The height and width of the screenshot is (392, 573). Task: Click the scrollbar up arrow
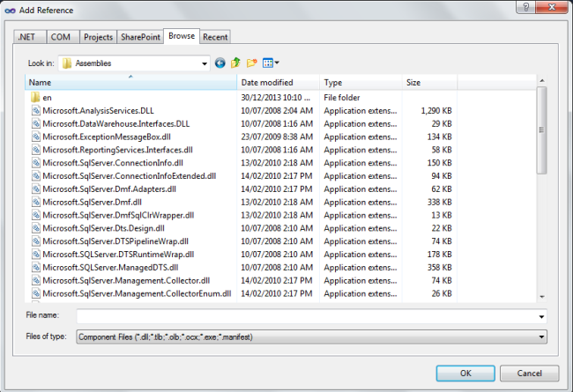542,80
